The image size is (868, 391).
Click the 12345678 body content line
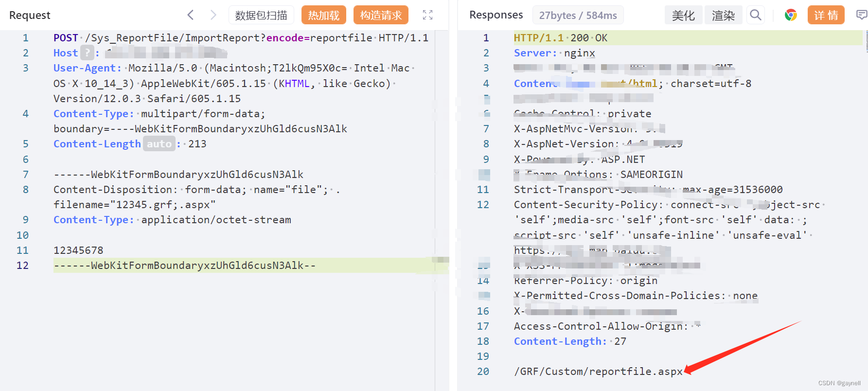pos(78,250)
